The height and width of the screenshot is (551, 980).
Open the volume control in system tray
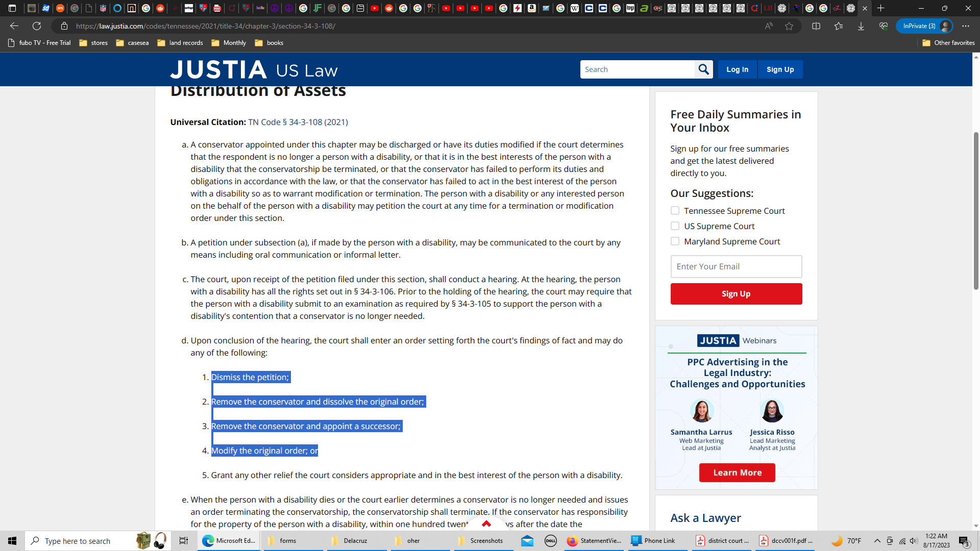[914, 541]
